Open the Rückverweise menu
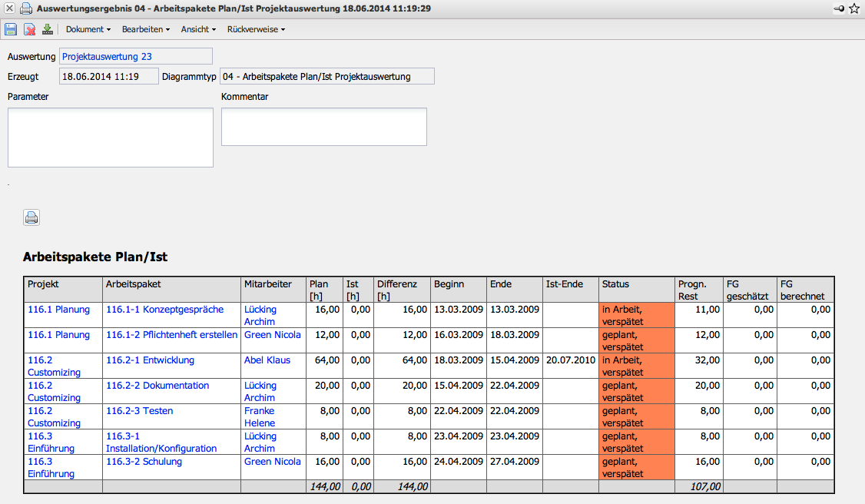This screenshot has width=865, height=504. (256, 29)
